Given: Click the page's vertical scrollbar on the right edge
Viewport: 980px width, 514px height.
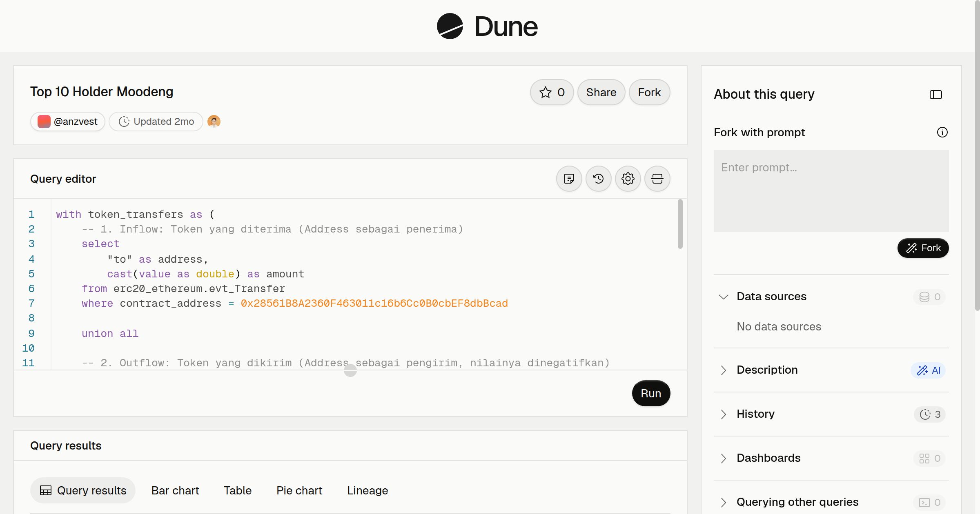Looking at the screenshot, I should tap(977, 155).
